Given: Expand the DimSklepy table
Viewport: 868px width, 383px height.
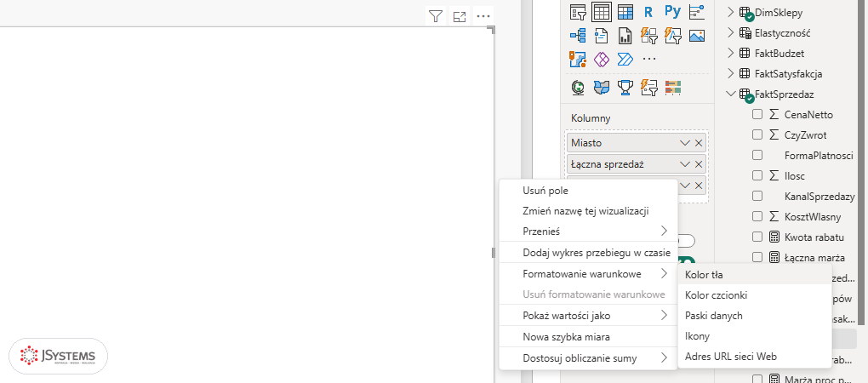Looking at the screenshot, I should coord(731,12).
